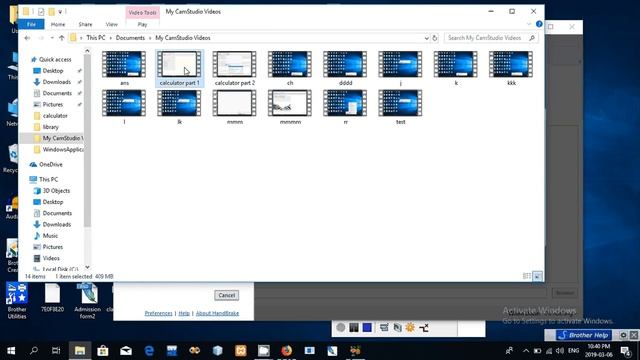Viewport: 640px width, 360px height.
Task: Open the Preferences link in HandBrake
Action: click(x=158, y=313)
